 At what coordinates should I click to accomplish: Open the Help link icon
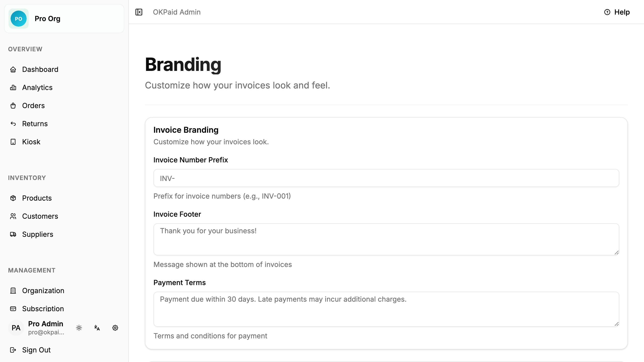pos(607,12)
